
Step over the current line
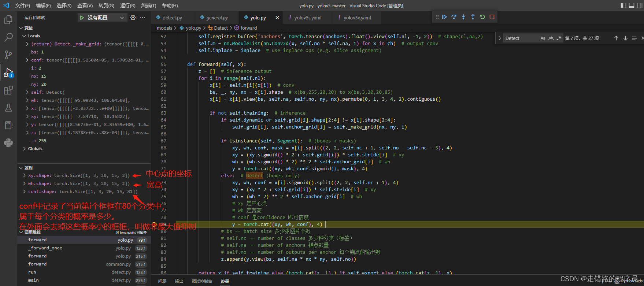454,17
